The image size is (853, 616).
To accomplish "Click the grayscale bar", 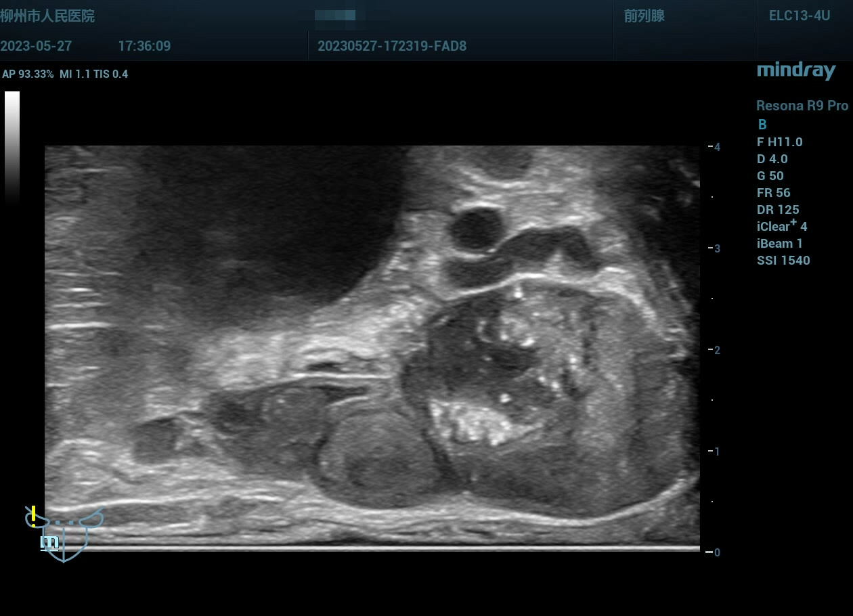I will coord(12,146).
